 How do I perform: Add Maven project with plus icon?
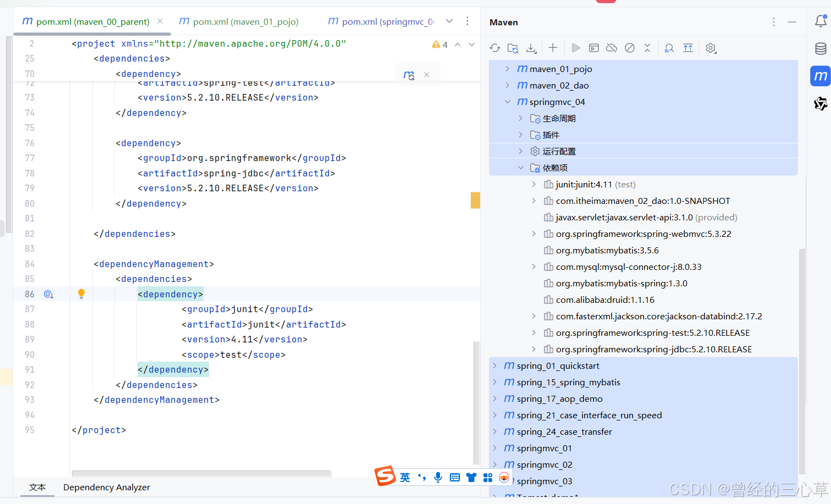tap(553, 48)
